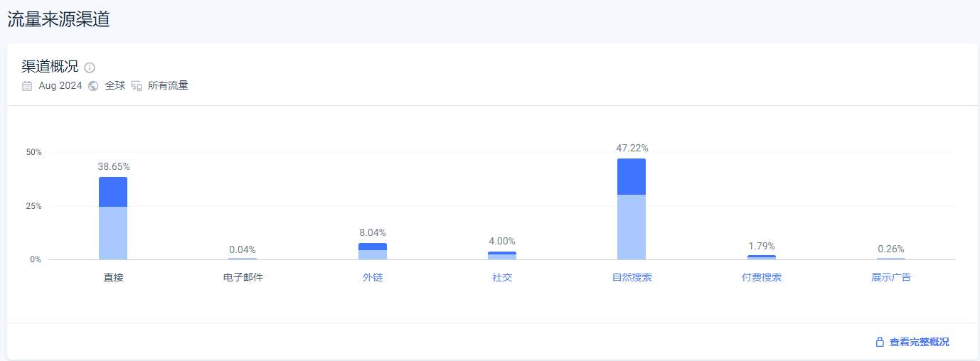
Task: Select the 社交 channel label
Action: 502,277
